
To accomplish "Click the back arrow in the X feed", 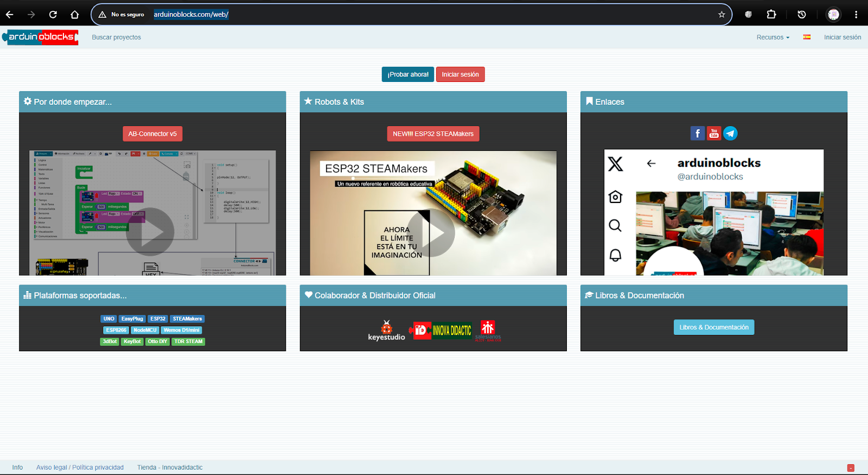I will (651, 163).
